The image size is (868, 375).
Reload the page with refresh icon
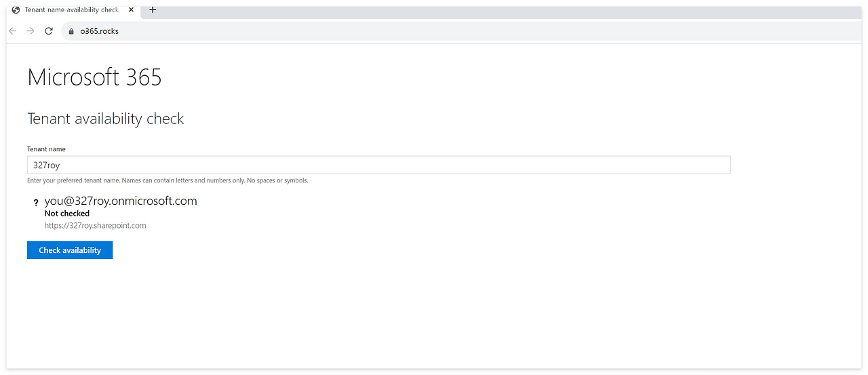(x=49, y=31)
